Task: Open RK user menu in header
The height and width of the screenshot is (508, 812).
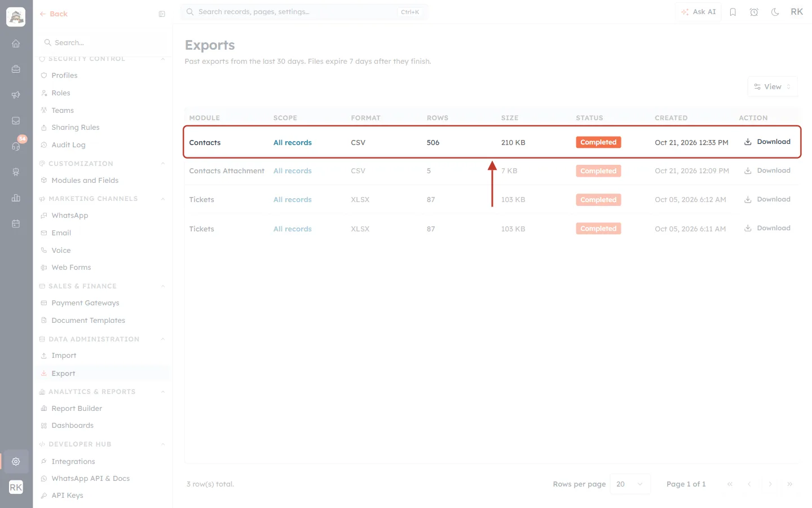Action: coord(797,12)
